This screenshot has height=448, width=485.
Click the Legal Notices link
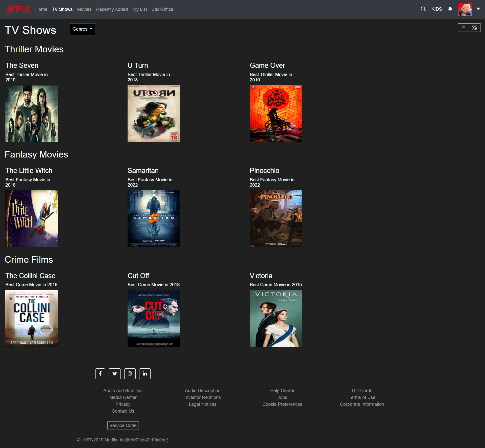pyautogui.click(x=203, y=404)
